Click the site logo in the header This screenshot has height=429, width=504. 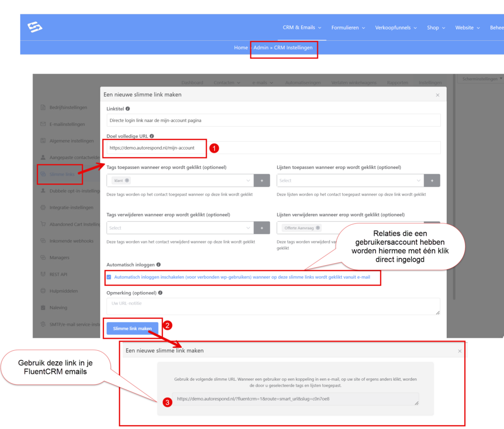(35, 28)
